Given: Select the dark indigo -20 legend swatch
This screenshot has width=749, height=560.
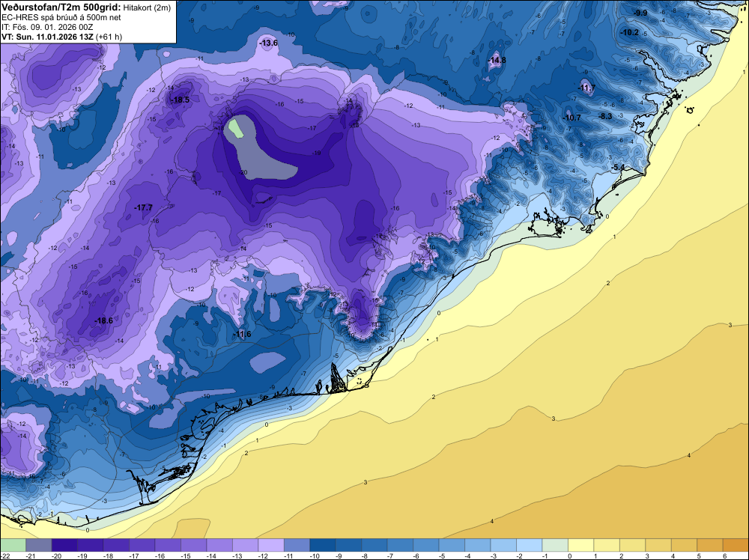Looking at the screenshot, I should coord(64,545).
